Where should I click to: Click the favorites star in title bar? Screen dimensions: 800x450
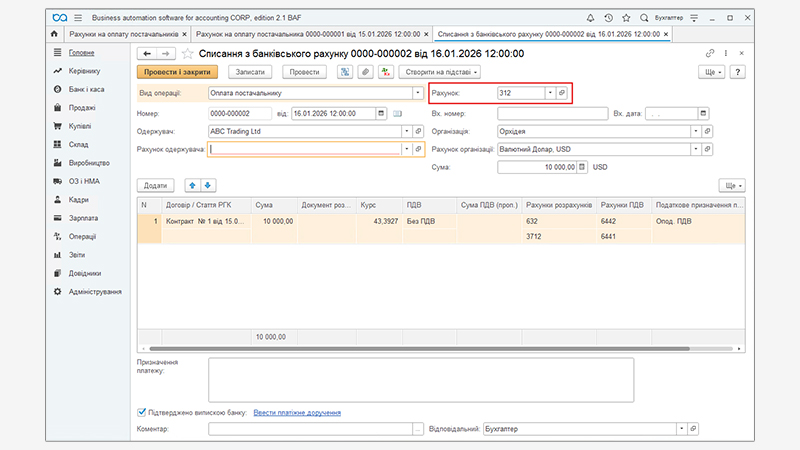[x=626, y=18]
